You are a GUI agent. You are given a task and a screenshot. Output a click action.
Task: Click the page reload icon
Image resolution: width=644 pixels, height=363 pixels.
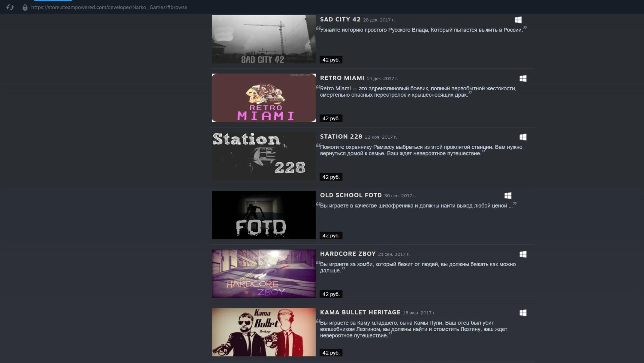[x=10, y=7]
